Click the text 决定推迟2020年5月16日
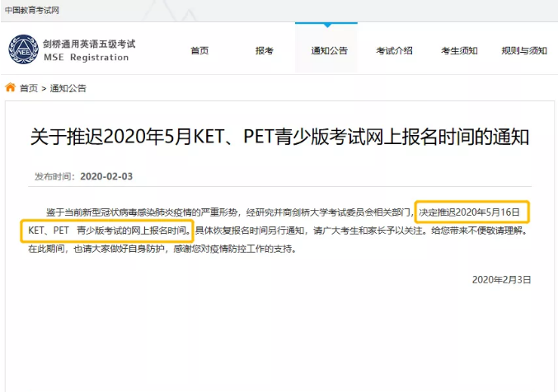This screenshot has height=392, width=558. (x=469, y=212)
